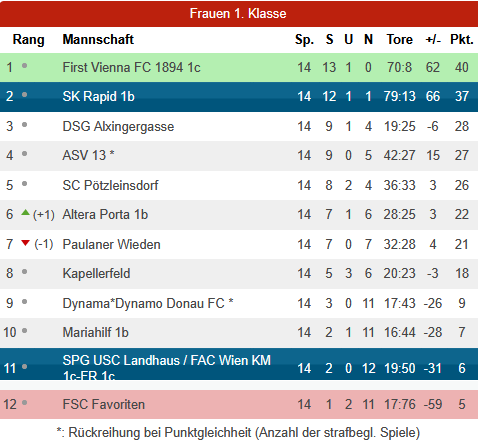Screen dimensions: 480x441
Task: Select Dynama*Dynamo Donau FC entry
Action: (148, 303)
